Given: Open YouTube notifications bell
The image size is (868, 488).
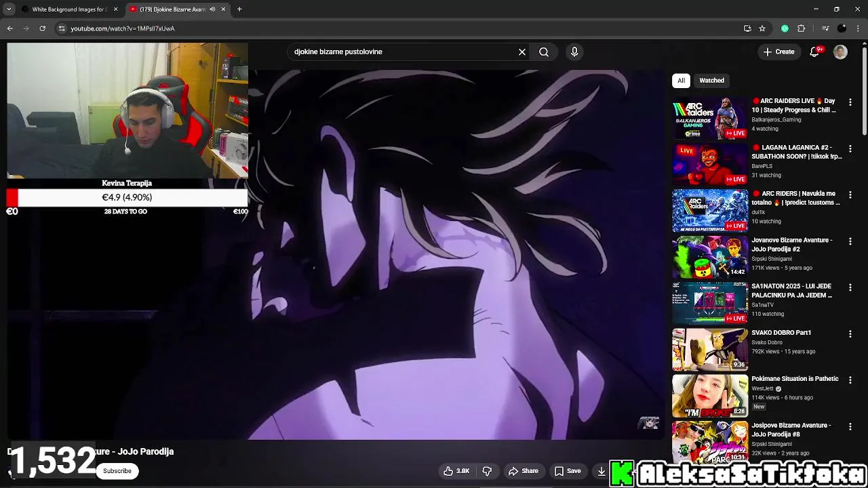Looking at the screenshot, I should [814, 52].
